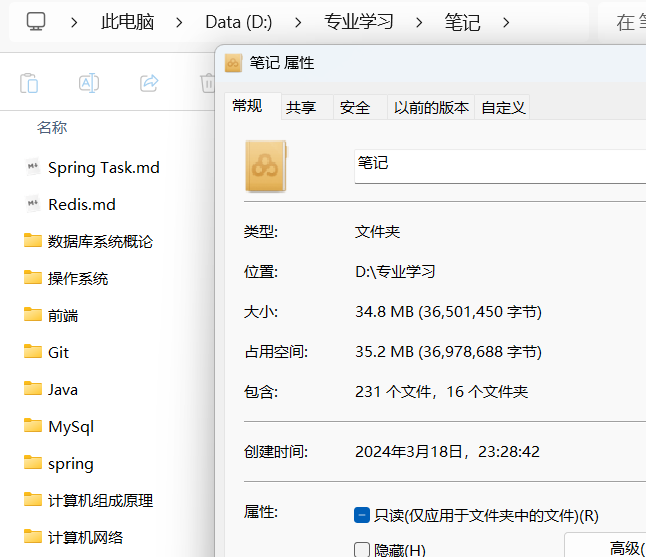Expand the chevron after 专业学习
The image size is (646, 557).
419,22
